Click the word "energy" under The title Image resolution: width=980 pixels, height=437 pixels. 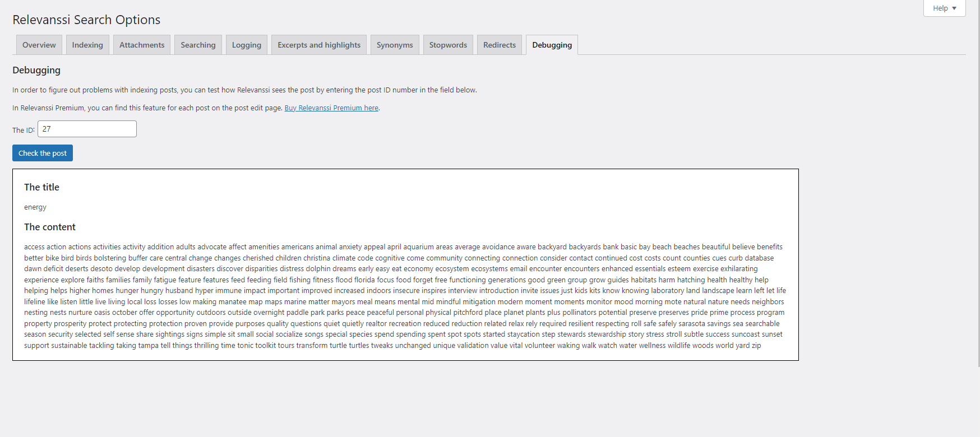[x=35, y=207]
